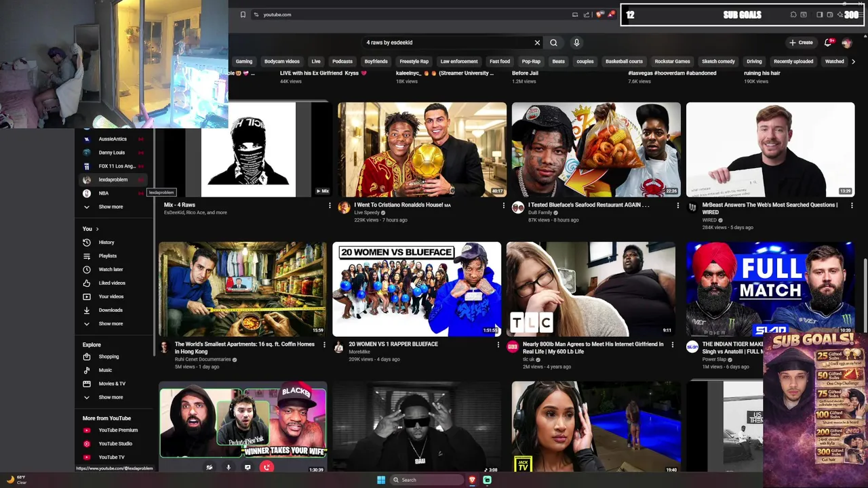Open options for World's Smallest Apartments video

(324, 345)
